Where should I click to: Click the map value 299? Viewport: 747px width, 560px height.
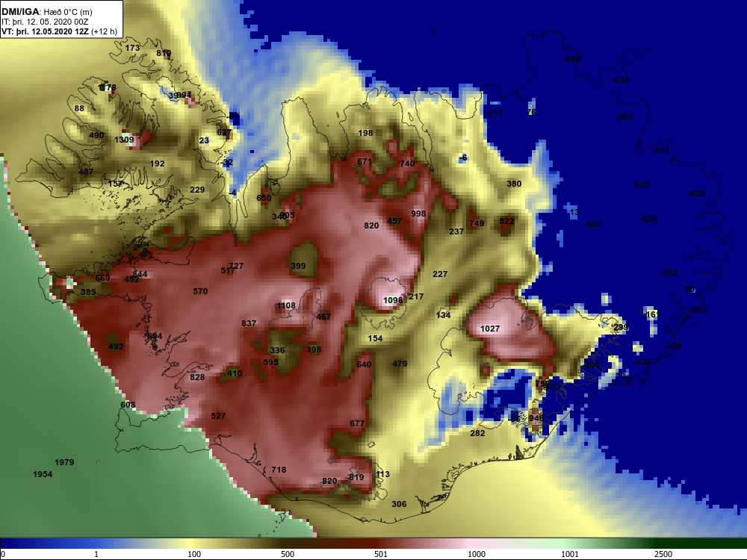click(621, 327)
